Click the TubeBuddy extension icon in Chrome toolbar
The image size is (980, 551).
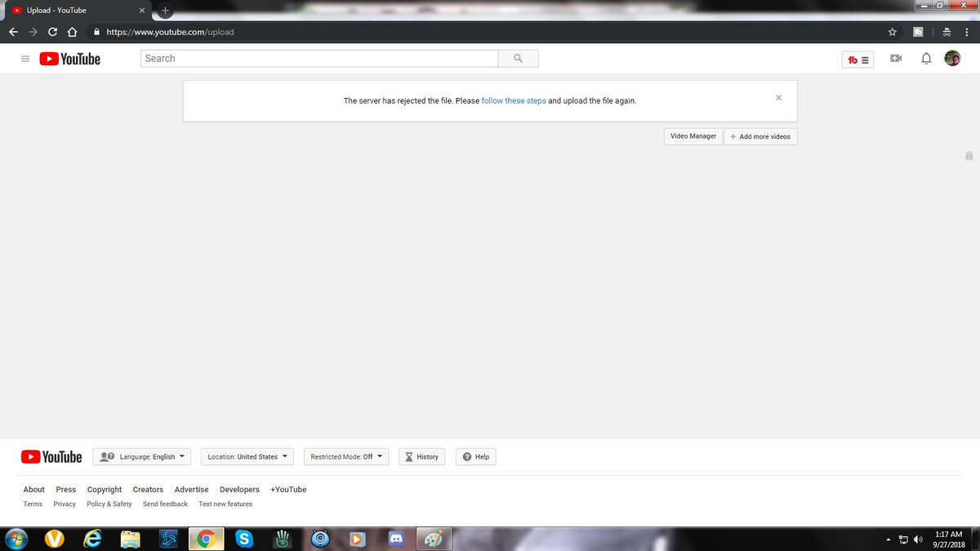[918, 32]
